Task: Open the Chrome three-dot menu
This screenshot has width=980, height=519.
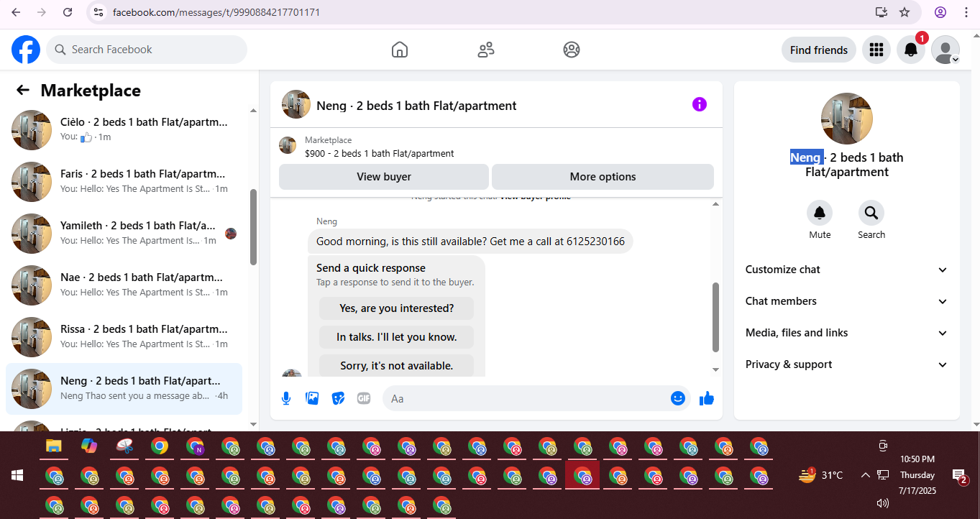Action: 966,12
